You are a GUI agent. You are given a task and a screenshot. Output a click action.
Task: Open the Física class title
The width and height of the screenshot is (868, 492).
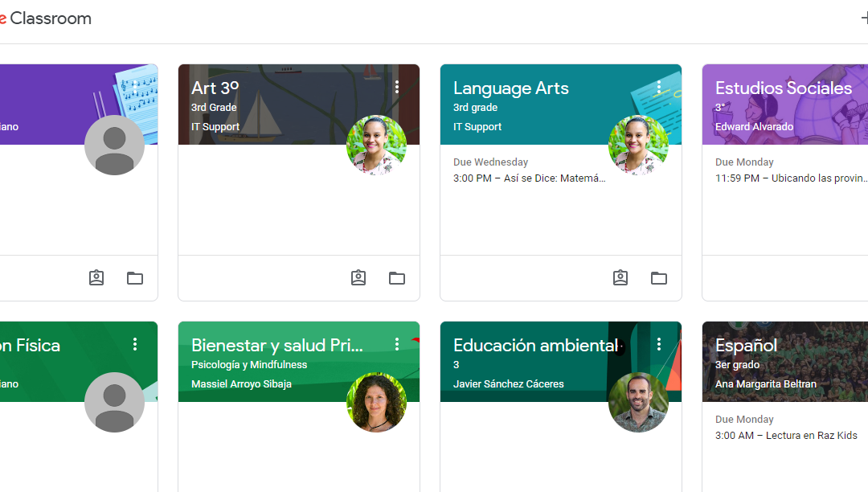click(30, 346)
